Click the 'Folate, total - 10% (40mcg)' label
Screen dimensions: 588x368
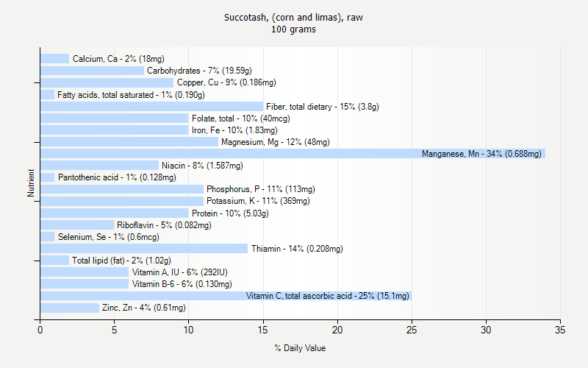pos(241,118)
